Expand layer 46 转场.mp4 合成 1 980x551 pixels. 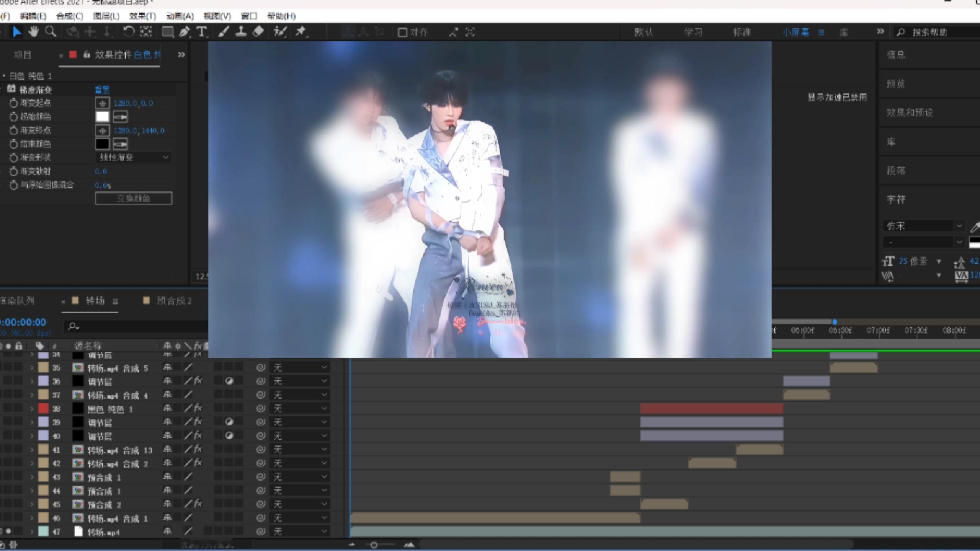[x=32, y=518]
